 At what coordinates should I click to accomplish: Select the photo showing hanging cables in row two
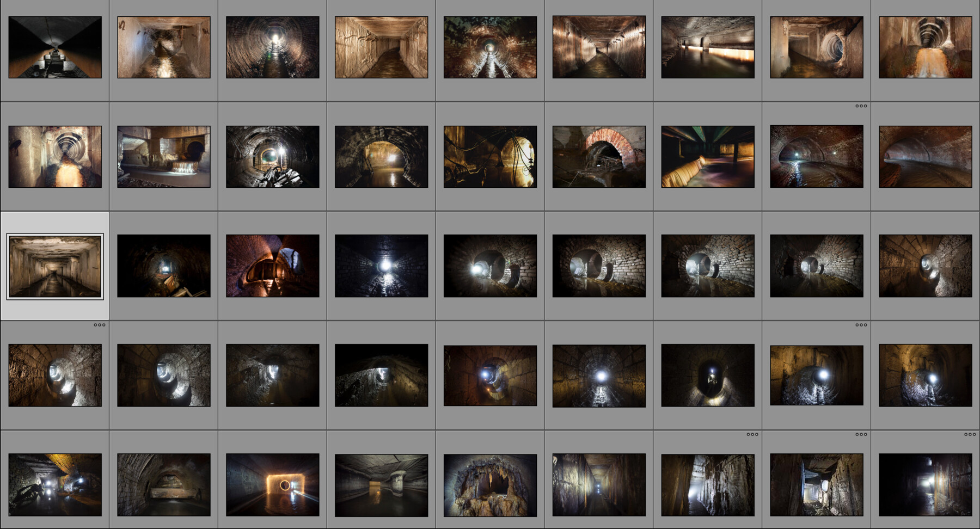(x=490, y=158)
